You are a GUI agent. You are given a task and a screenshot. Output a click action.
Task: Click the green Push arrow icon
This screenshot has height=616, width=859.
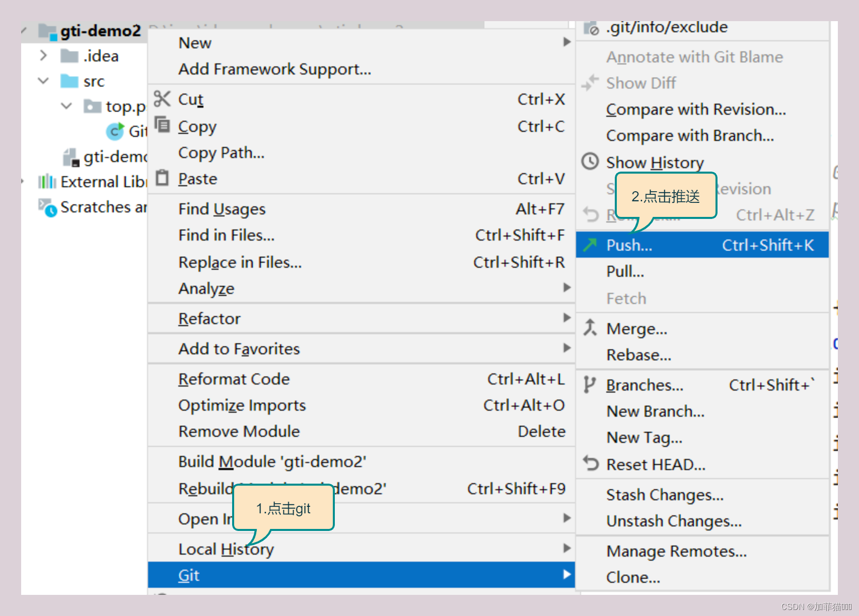pos(590,245)
